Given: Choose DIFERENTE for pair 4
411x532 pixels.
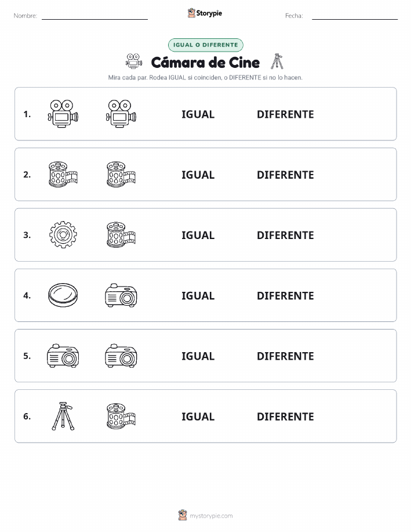Looking at the screenshot, I should pos(285,295).
